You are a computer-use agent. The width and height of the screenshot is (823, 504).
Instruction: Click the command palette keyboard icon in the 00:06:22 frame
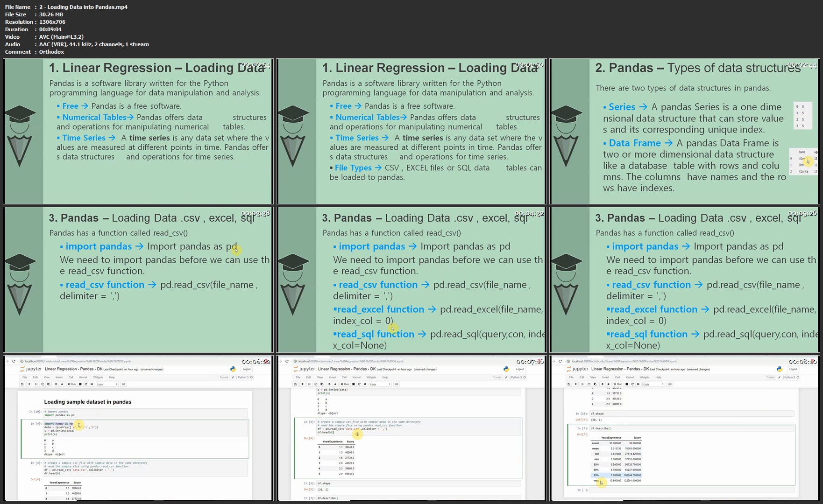click(x=123, y=384)
